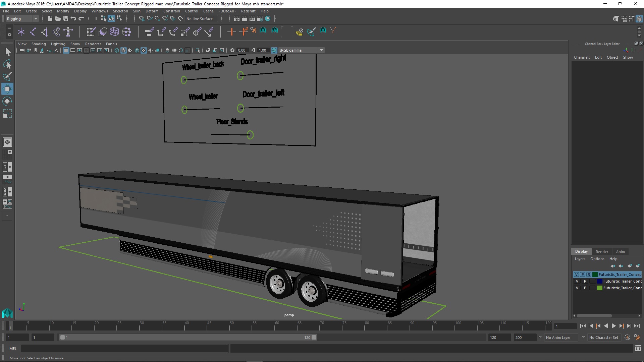The height and width of the screenshot is (362, 644).
Task: Activate the Move tool in toolbox
Action: (7, 89)
